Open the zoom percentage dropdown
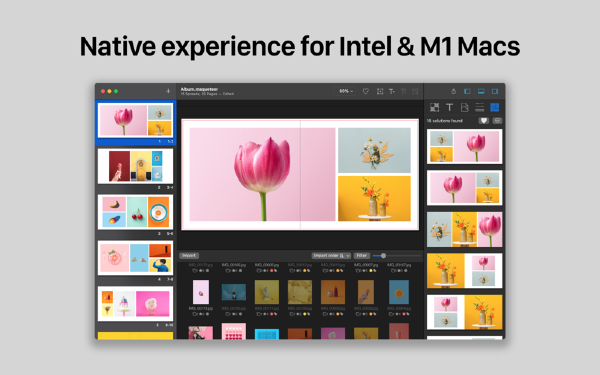This screenshot has width=600, height=375. [346, 91]
